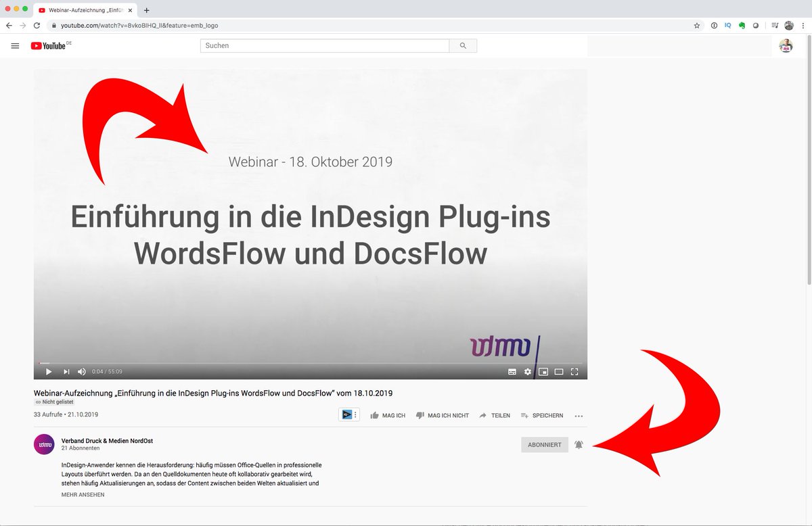This screenshot has height=526, width=812.
Task: Open the IQ browser extension
Action: pos(728,25)
